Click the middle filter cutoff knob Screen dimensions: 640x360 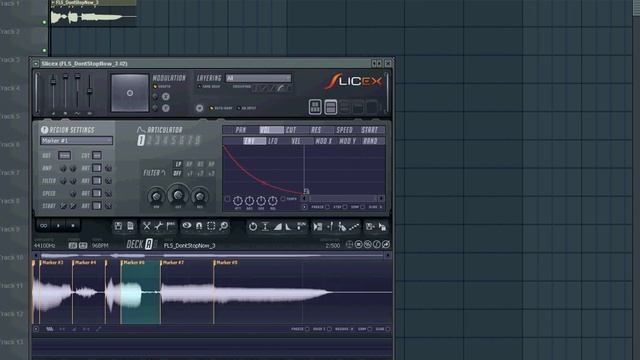click(x=178, y=195)
